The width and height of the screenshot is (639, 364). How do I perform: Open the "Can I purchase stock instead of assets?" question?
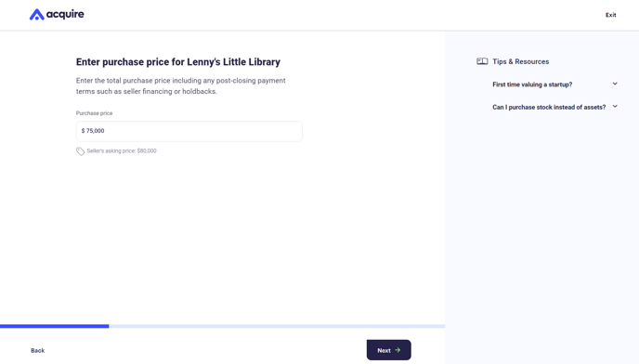tap(549, 107)
